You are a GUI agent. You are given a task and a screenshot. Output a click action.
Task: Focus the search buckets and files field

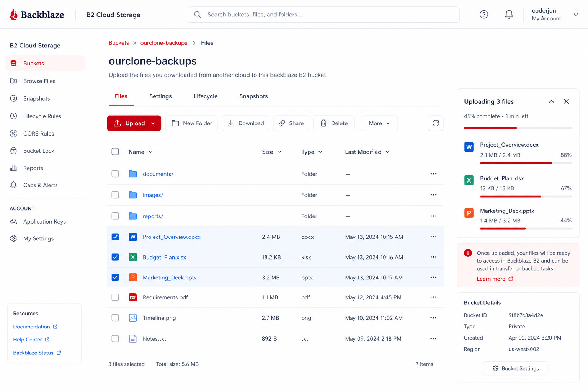click(x=324, y=15)
